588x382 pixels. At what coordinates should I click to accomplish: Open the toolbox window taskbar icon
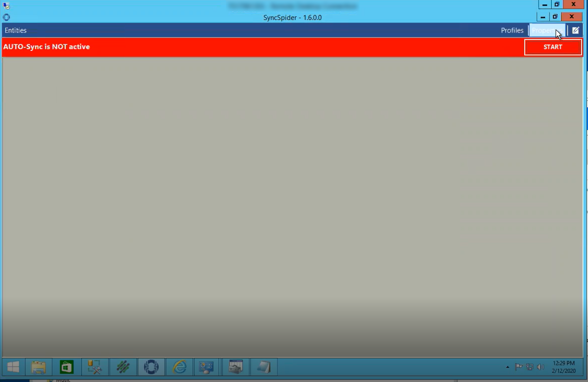(x=236, y=367)
